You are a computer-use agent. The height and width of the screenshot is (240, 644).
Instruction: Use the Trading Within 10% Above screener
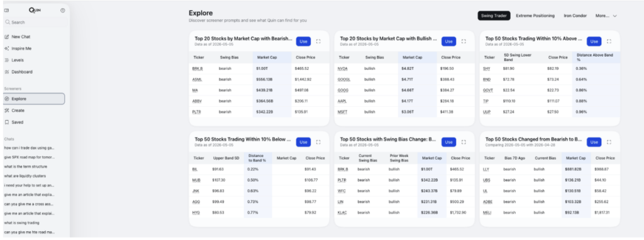pyautogui.click(x=594, y=41)
